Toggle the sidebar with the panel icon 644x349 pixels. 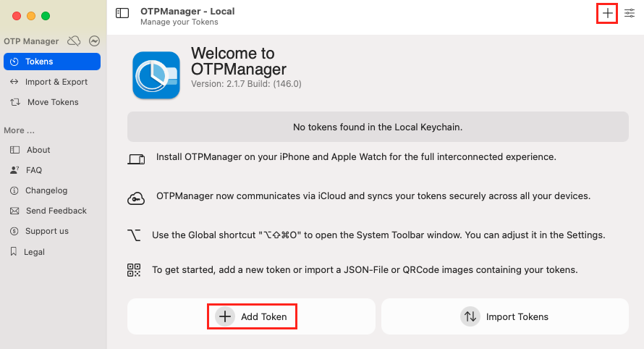(122, 12)
